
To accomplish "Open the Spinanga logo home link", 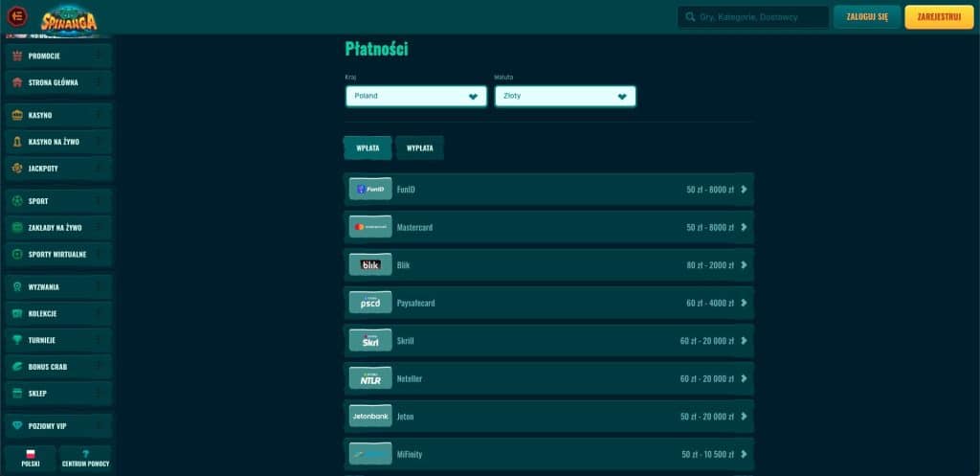I will point(69,20).
